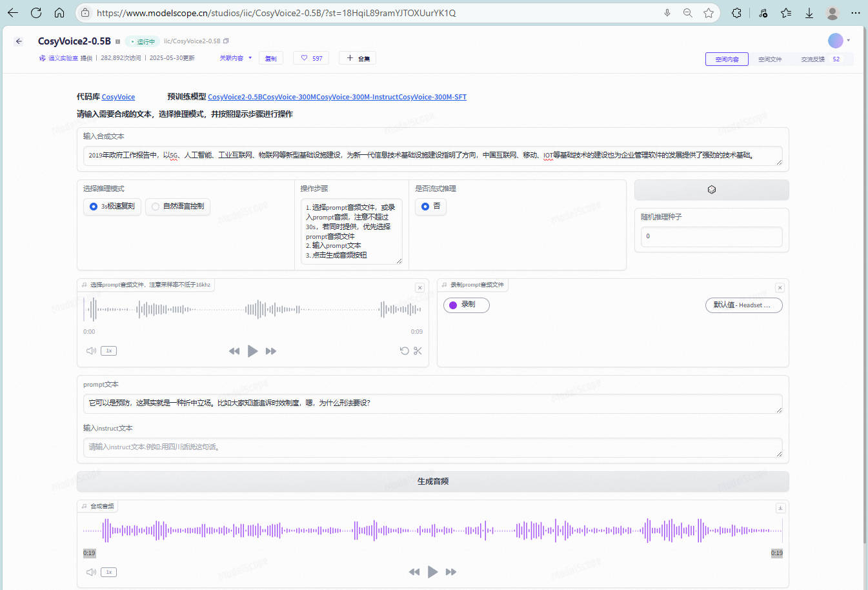Viewport: 868px width, 590px height.
Task: Click the 运行中 running status badge
Action: [x=143, y=41]
